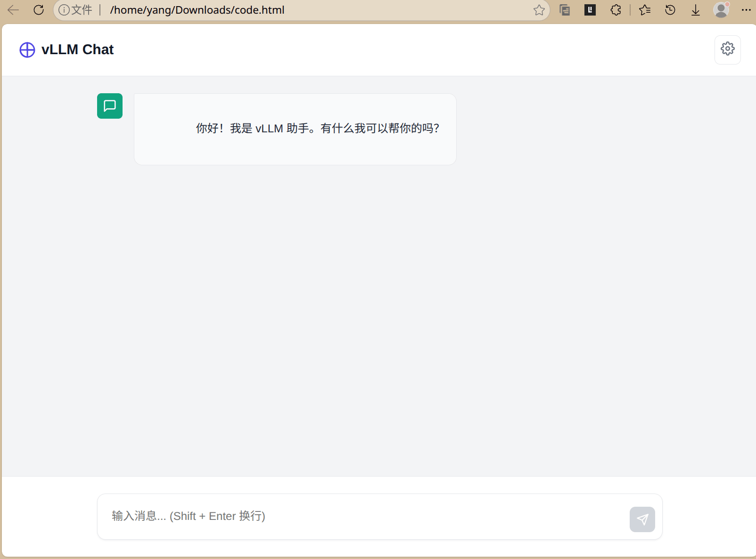Click the split-screen tab icon

565,10
